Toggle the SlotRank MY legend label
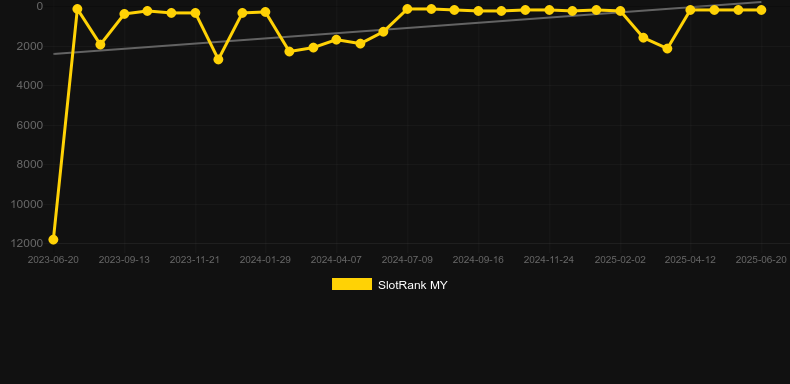Viewport: 790px width, 384px height. [413, 285]
